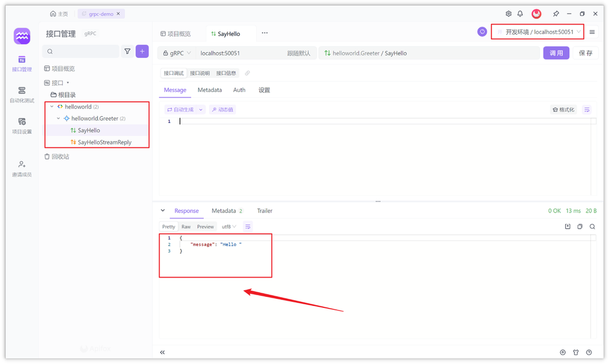
Task: Click the purple plus icon to add an API
Action: click(x=142, y=51)
